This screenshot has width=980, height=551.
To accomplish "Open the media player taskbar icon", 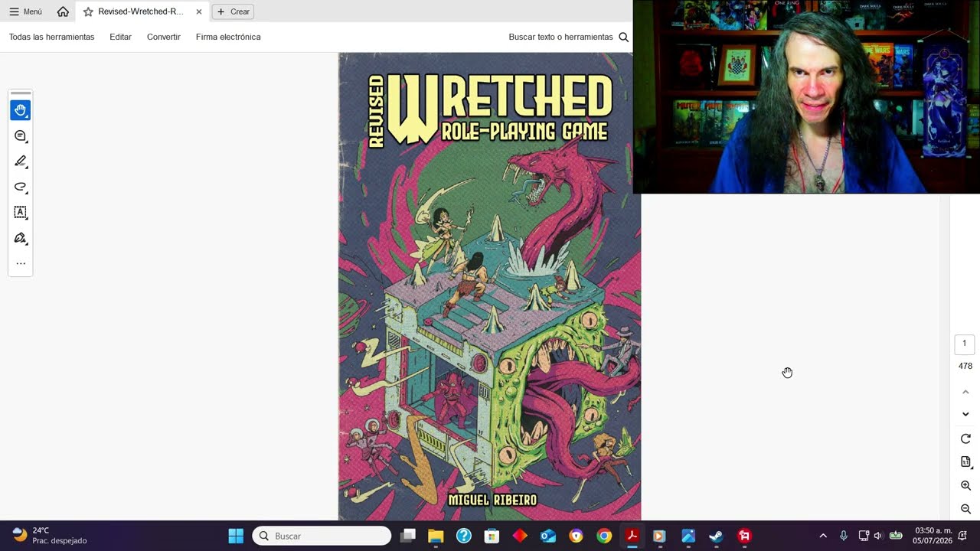I will [x=658, y=536].
